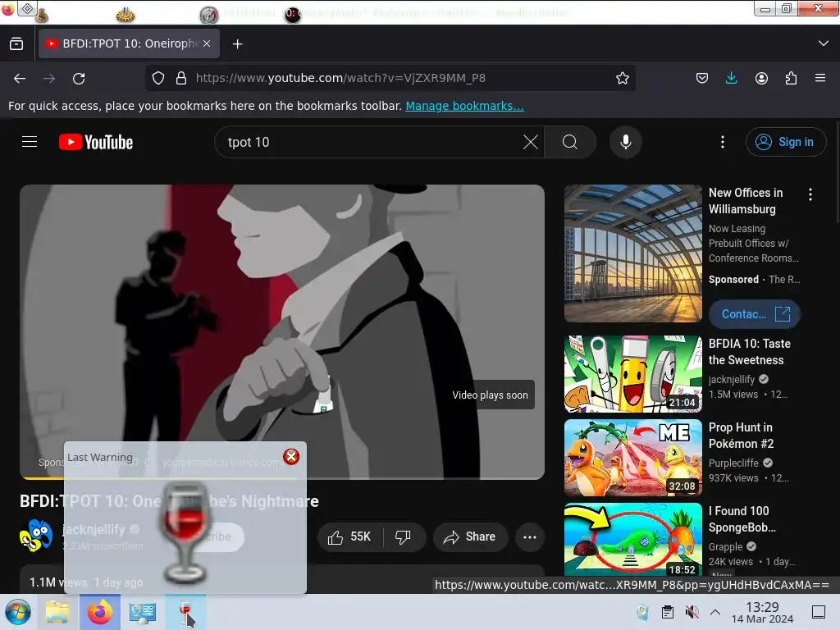Click the tracking protection shield icon

(x=158, y=78)
